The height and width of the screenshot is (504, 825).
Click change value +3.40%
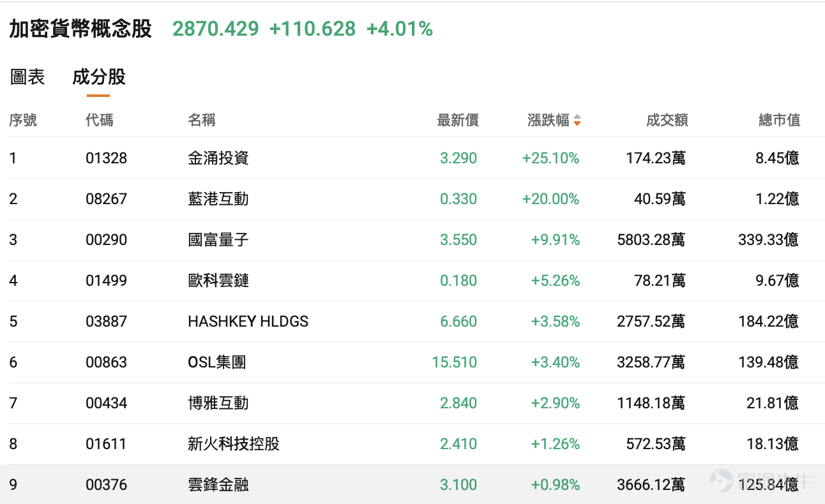click(556, 362)
